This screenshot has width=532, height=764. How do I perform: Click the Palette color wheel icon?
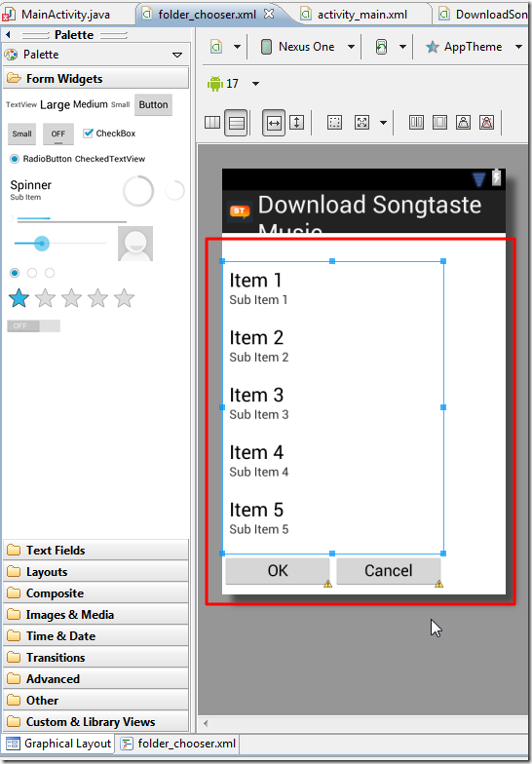coord(11,55)
